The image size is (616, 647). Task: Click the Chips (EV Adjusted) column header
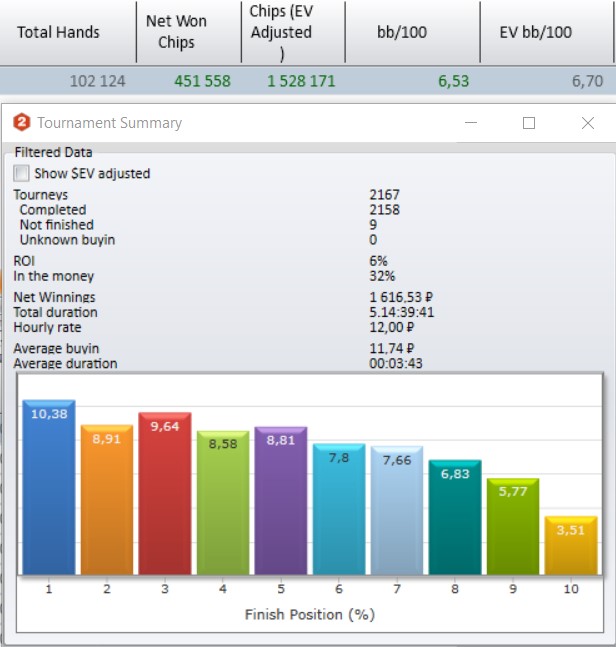(x=293, y=32)
